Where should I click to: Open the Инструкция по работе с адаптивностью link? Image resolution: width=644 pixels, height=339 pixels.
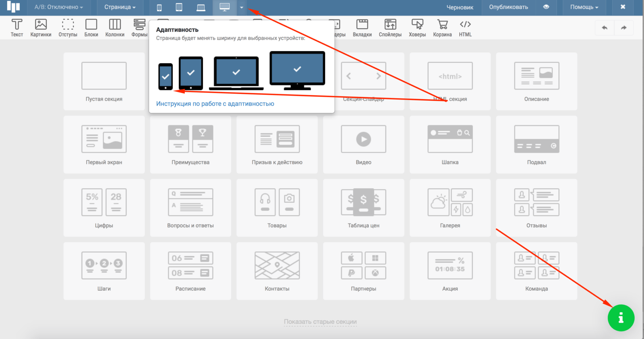[x=215, y=104]
